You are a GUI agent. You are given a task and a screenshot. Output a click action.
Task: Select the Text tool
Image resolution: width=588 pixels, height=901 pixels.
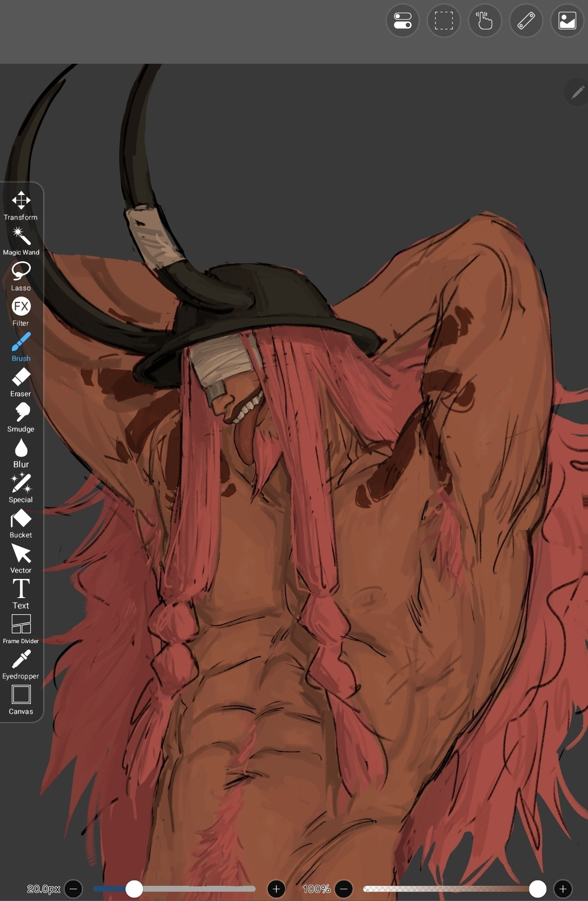click(x=21, y=594)
